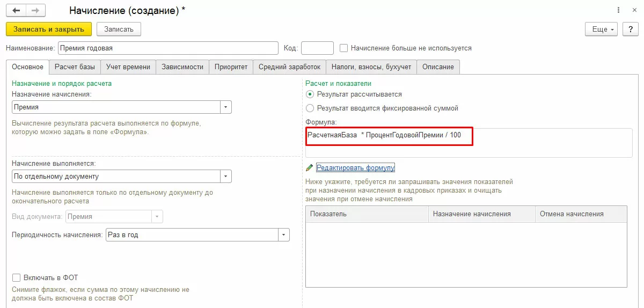Check "Начисление больше не используется" box
Viewport: 644px width, 308px height.
344,48
